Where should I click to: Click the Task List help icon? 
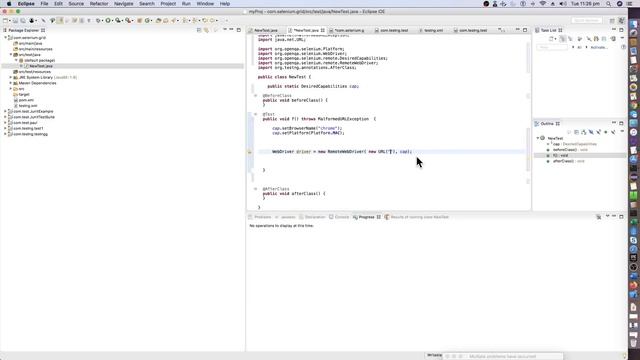point(623,47)
